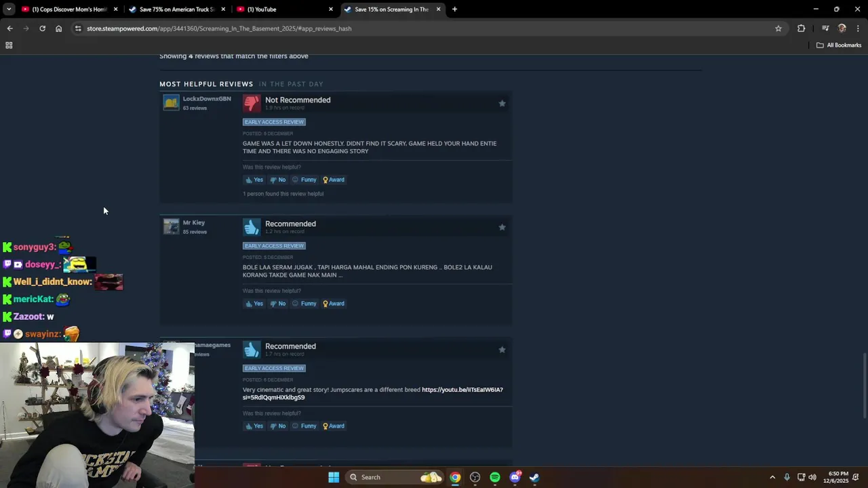The width and height of the screenshot is (868, 488).
Task: Open a new browser tab
Action: (x=454, y=9)
